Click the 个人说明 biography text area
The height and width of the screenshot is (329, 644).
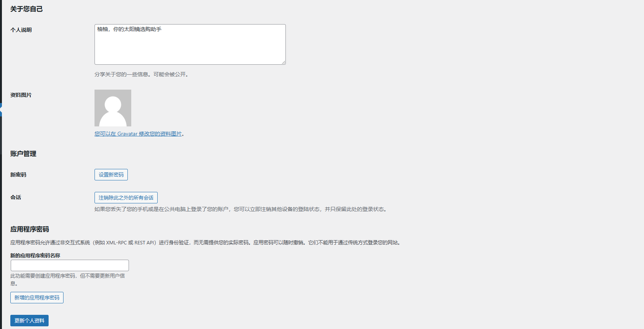click(190, 44)
